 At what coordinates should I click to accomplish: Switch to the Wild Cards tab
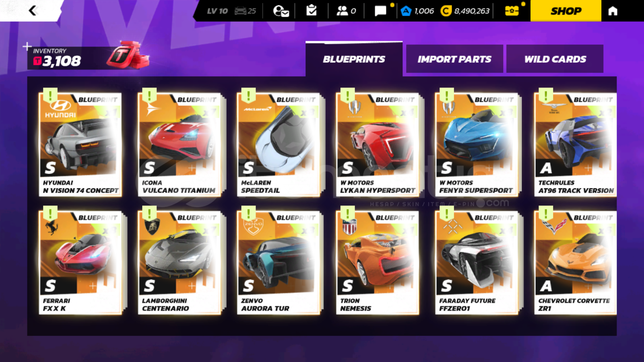click(x=555, y=59)
